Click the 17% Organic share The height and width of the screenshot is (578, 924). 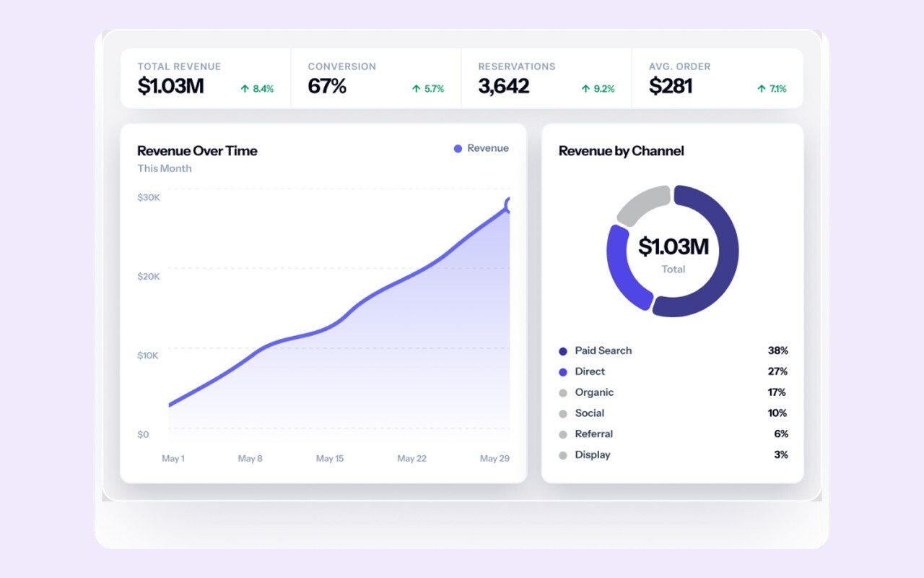pos(777,392)
